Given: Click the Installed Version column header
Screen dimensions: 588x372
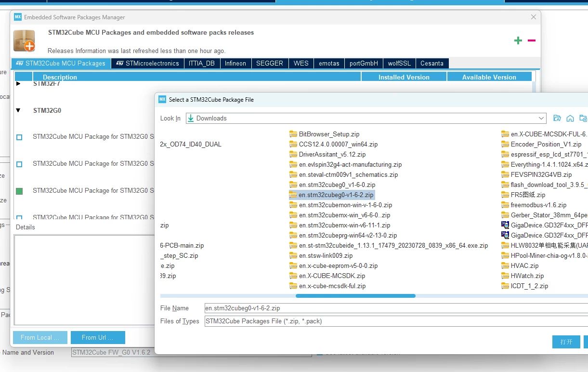Looking at the screenshot, I should [404, 77].
